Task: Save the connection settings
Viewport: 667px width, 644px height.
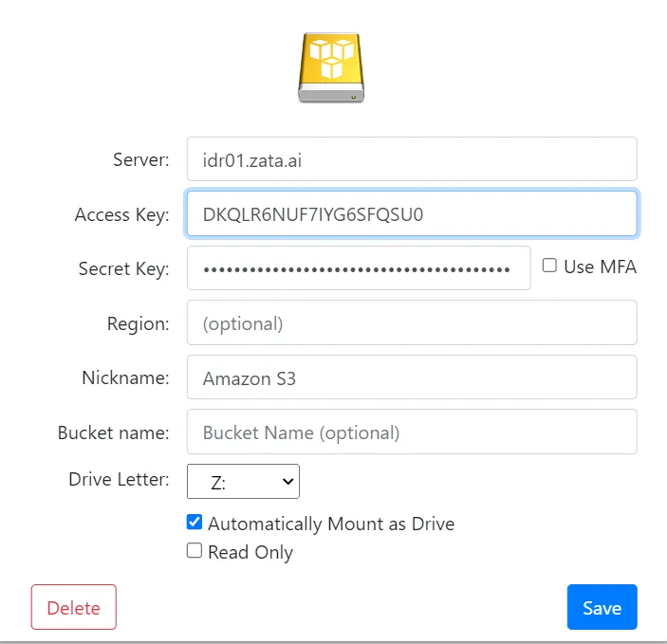Action: [602, 607]
